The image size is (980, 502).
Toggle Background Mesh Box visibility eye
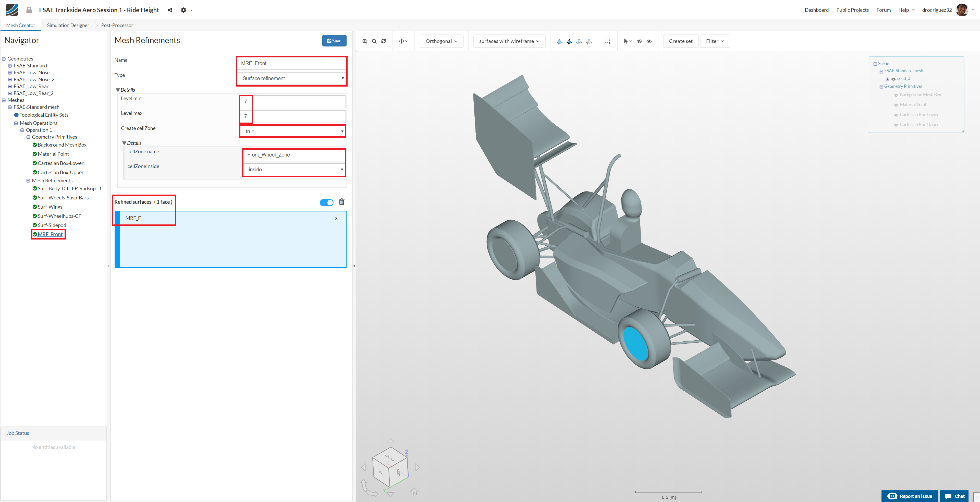coord(896,95)
